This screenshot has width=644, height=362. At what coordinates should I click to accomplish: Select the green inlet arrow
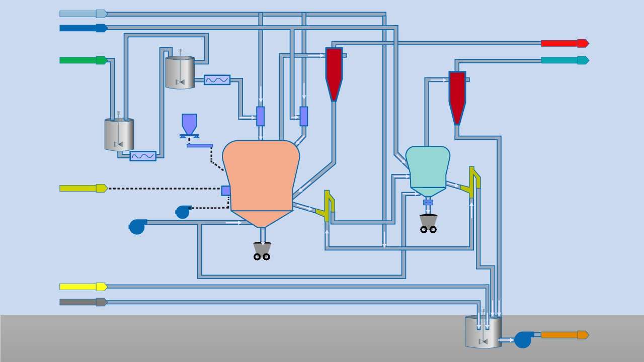pyautogui.click(x=83, y=60)
